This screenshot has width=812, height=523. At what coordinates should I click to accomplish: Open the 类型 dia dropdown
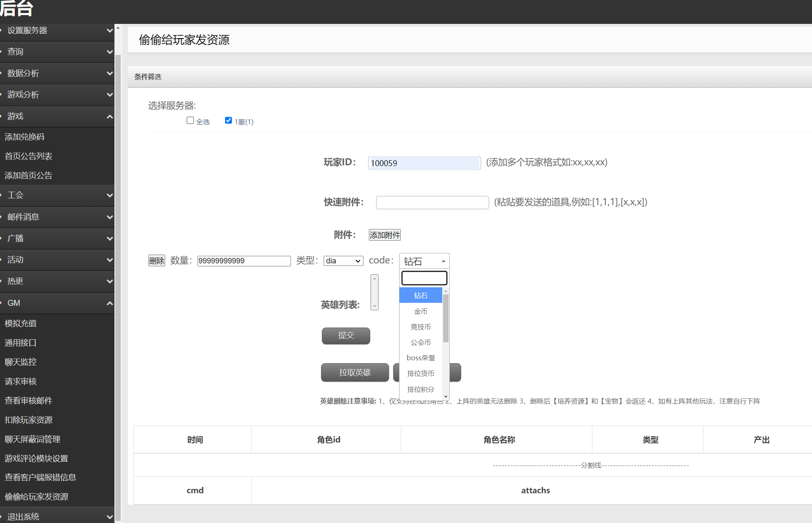[x=343, y=261]
